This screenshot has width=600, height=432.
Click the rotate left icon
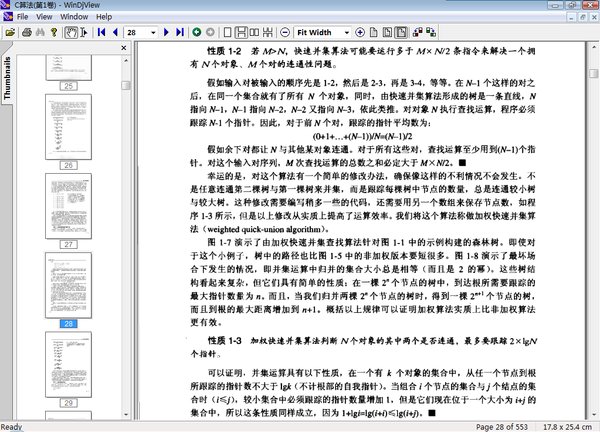[x=417, y=33]
